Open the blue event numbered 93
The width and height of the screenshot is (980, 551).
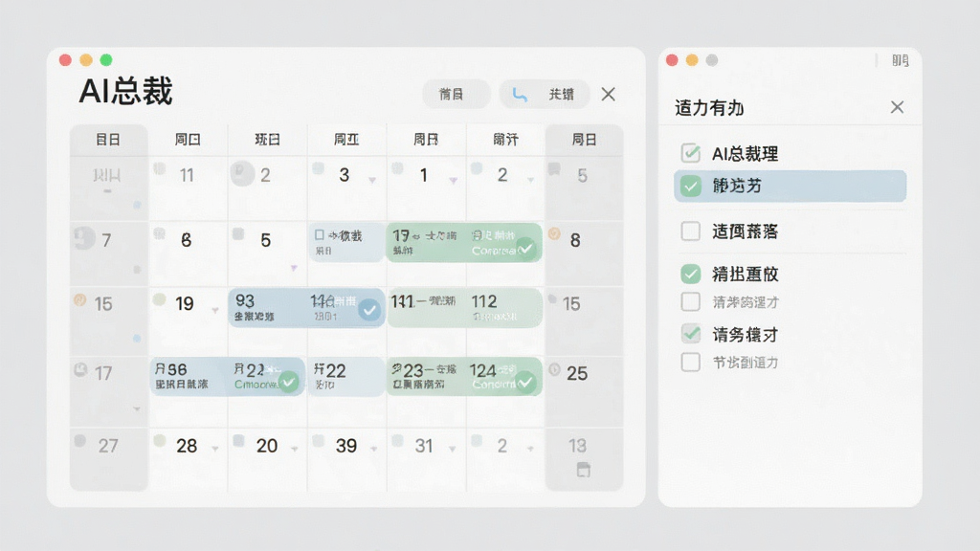[x=307, y=308]
